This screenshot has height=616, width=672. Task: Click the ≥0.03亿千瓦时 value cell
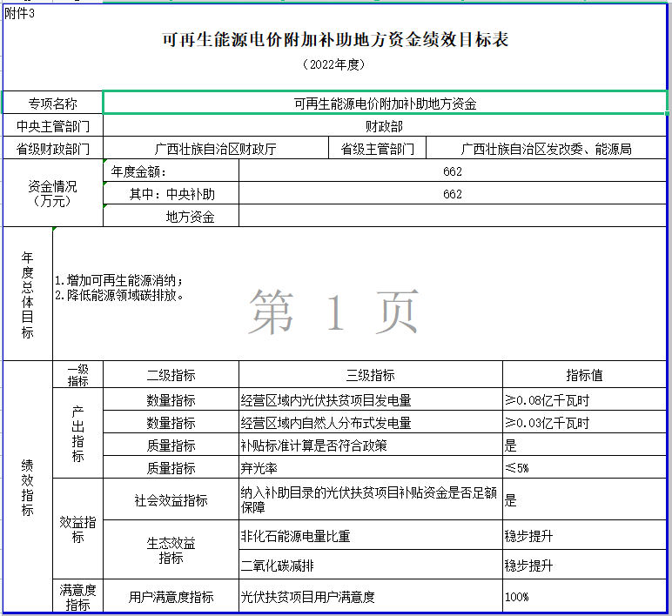tap(584, 423)
